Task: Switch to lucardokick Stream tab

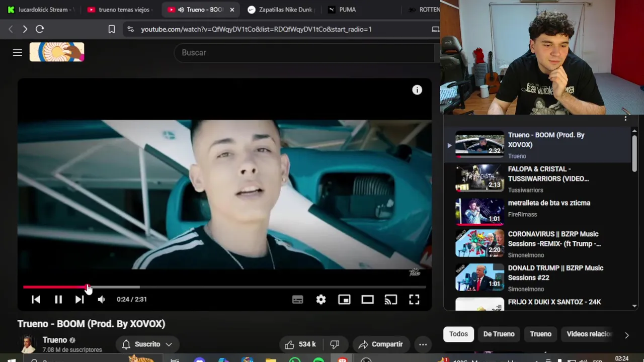Action: (x=41, y=10)
